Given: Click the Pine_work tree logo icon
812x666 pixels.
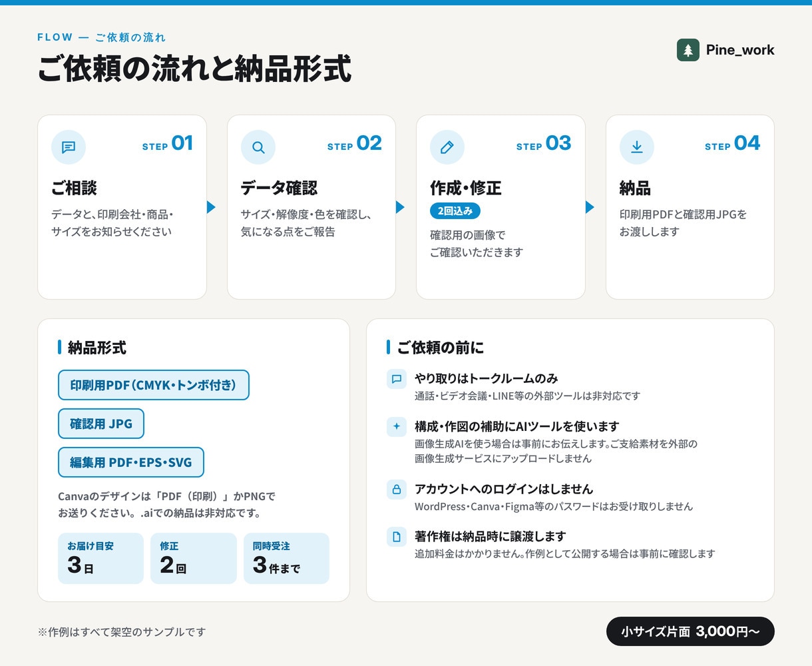Looking at the screenshot, I should pos(688,50).
